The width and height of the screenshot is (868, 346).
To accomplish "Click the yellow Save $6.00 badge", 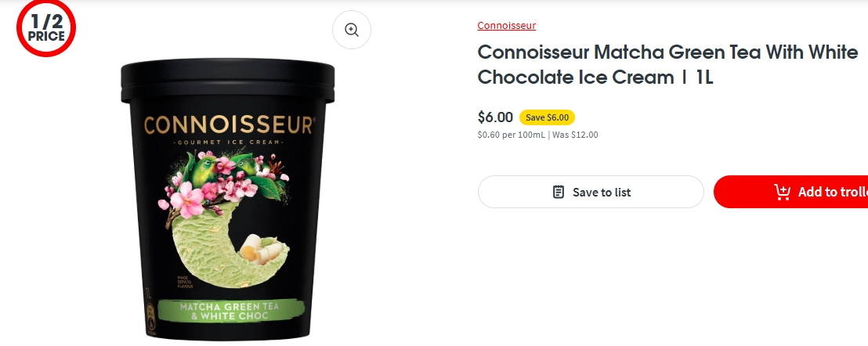I will tap(547, 117).
